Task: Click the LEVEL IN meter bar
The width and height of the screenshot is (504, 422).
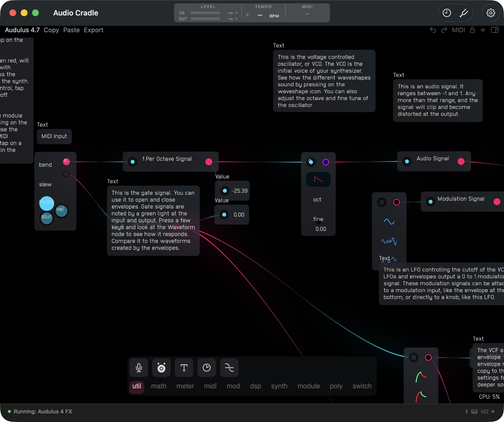Action: coord(205,13)
